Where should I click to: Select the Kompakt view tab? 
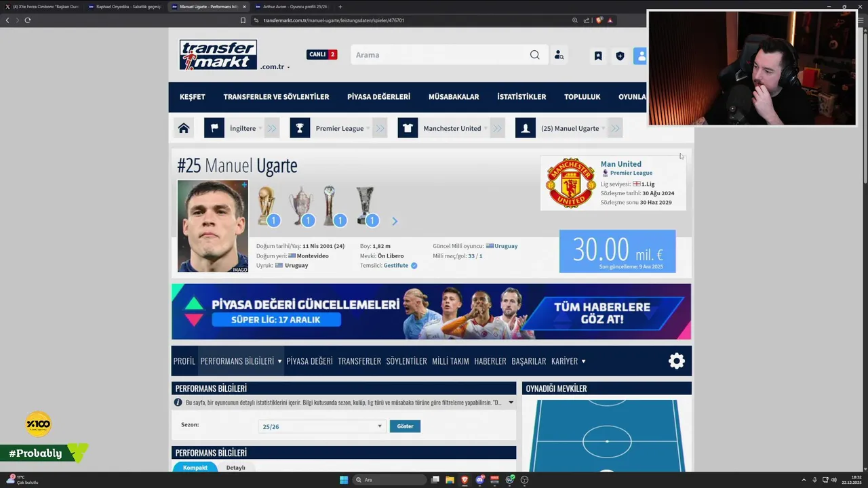point(195,468)
